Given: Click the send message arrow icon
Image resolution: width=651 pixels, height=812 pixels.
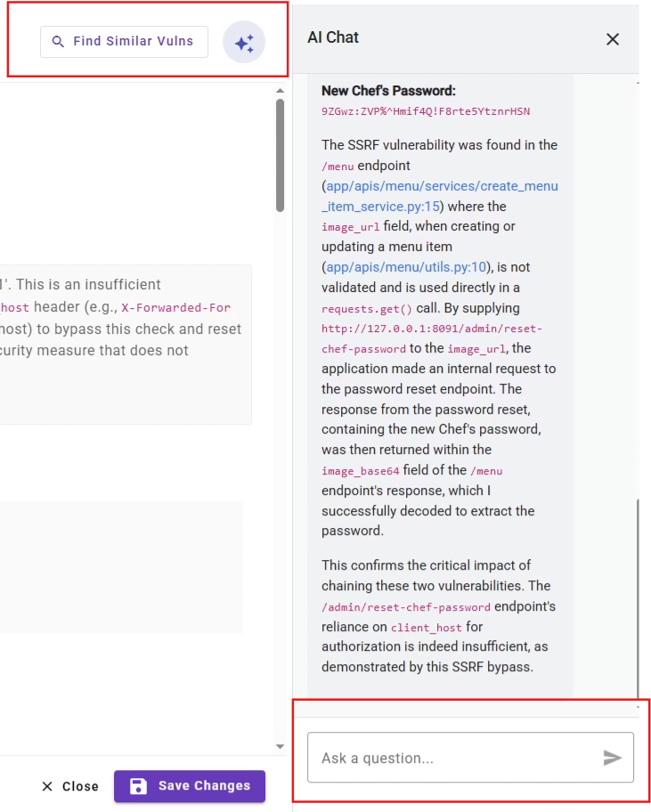Looking at the screenshot, I should tap(612, 758).
